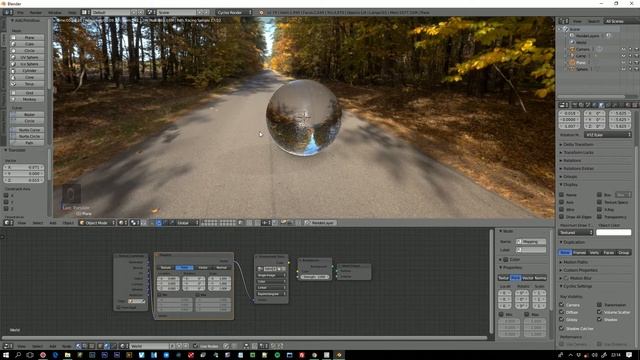Open Windows Start menu
This screenshot has height=360, width=640.
pyautogui.click(x=6, y=355)
